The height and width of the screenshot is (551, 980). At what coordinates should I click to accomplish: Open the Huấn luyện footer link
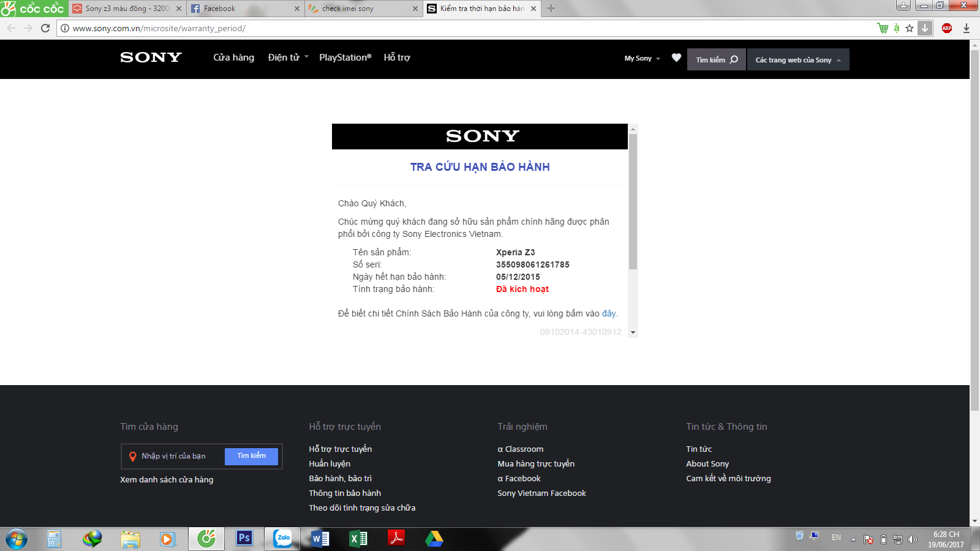point(330,463)
